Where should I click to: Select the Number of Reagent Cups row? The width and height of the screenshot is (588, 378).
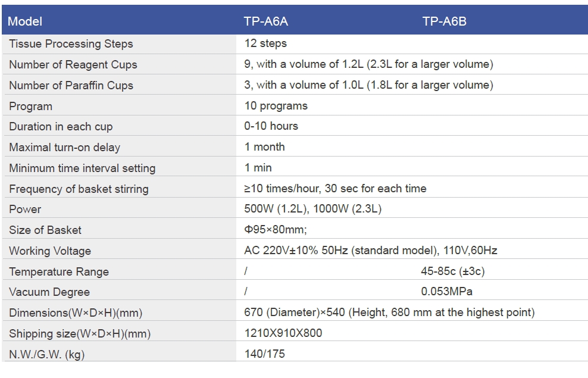click(x=295, y=64)
